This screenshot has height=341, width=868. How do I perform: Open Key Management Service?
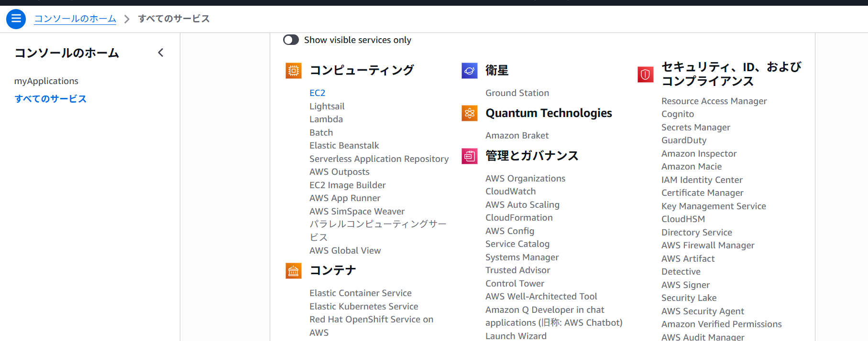714,206
